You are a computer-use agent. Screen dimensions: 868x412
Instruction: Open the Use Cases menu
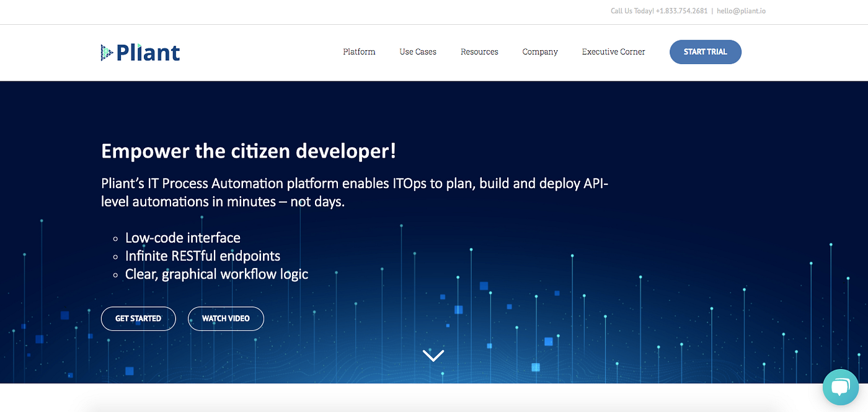click(418, 52)
